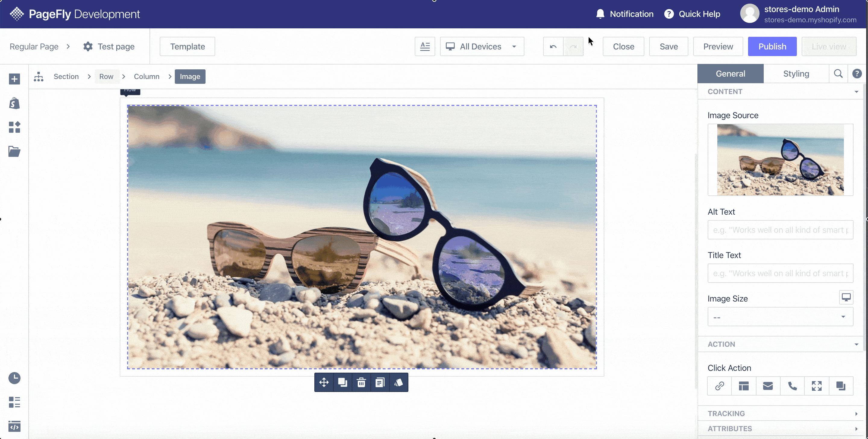Click the undo arrow icon
This screenshot has width=868, height=439.
point(553,46)
